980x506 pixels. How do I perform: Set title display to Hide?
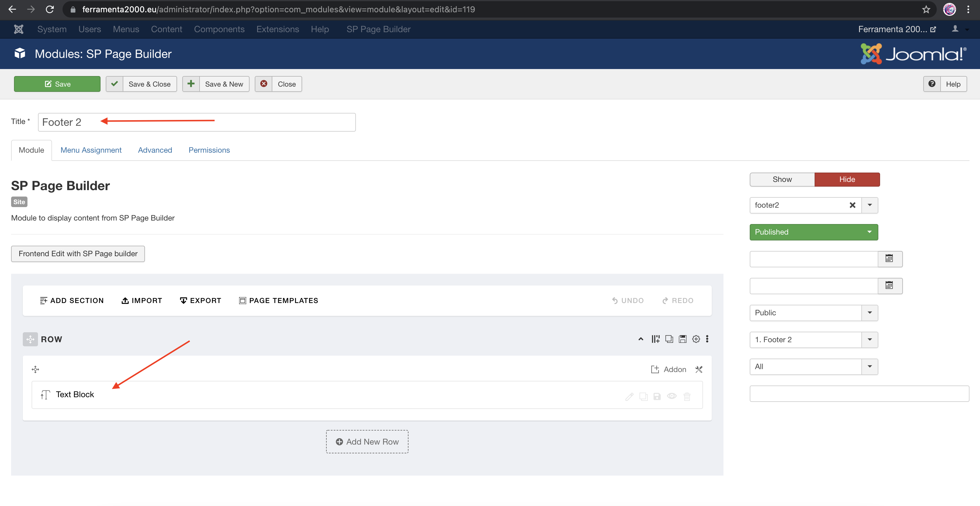pyautogui.click(x=847, y=179)
